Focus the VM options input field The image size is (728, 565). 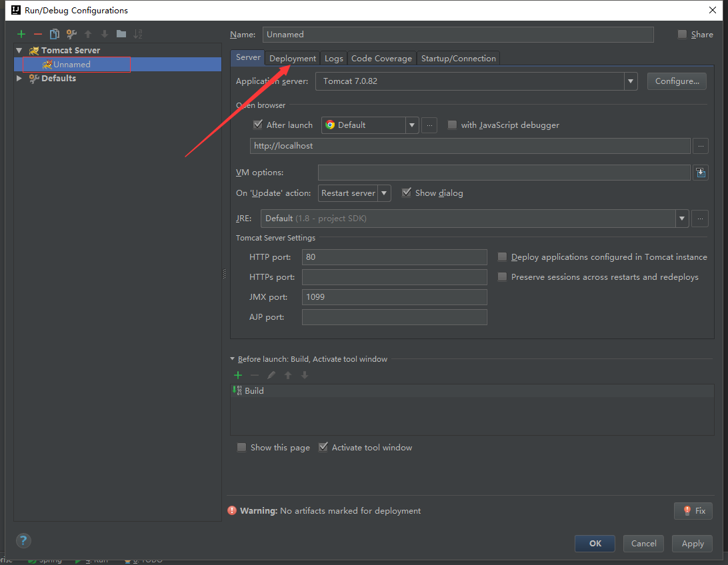tap(504, 173)
